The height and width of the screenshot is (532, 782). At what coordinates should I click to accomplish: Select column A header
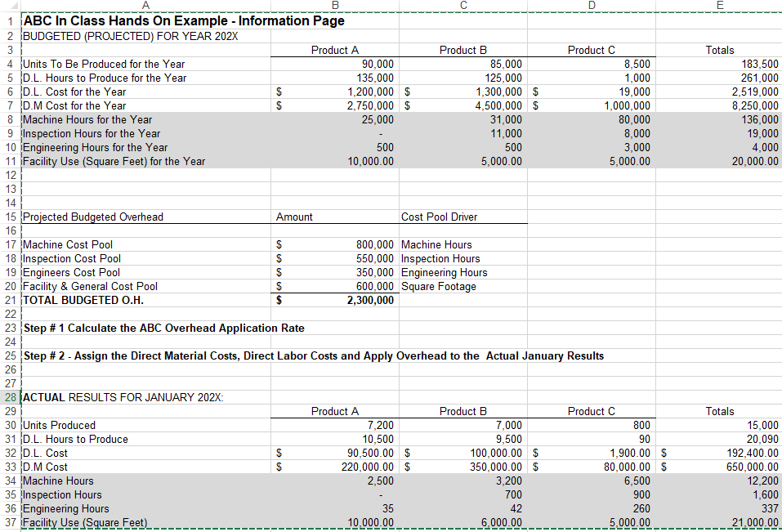click(x=145, y=6)
